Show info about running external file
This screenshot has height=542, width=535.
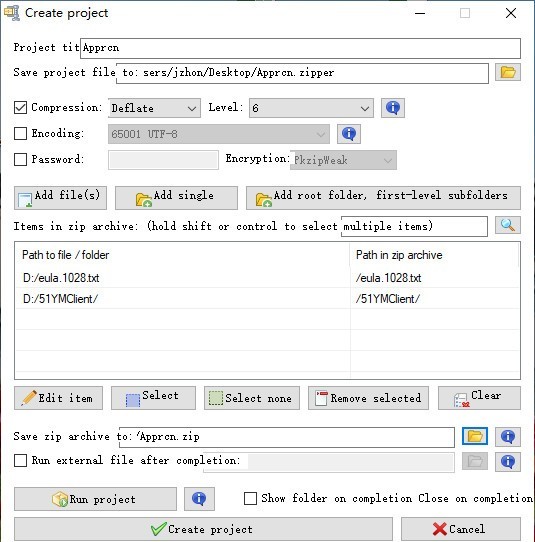pyautogui.click(x=508, y=462)
